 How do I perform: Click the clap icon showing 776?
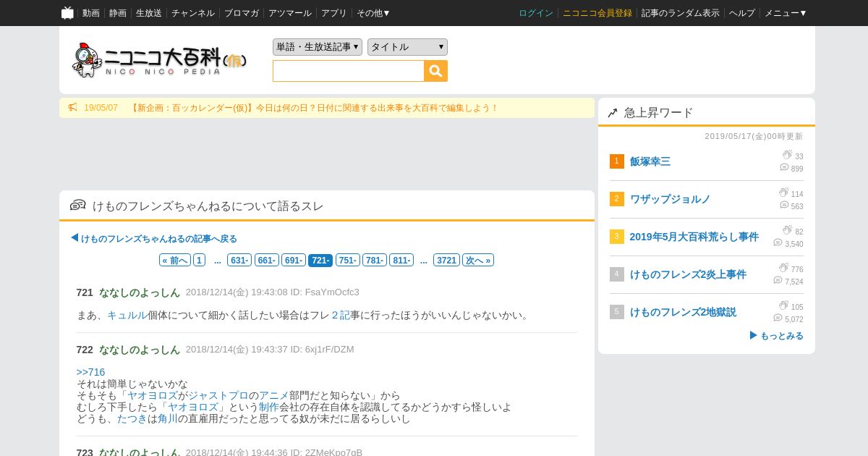(x=783, y=268)
